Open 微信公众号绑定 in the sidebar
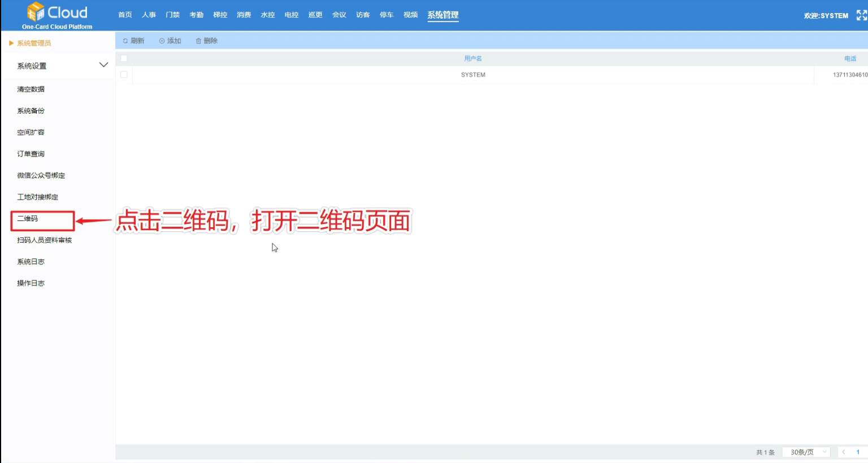The height and width of the screenshot is (463, 868). point(41,175)
